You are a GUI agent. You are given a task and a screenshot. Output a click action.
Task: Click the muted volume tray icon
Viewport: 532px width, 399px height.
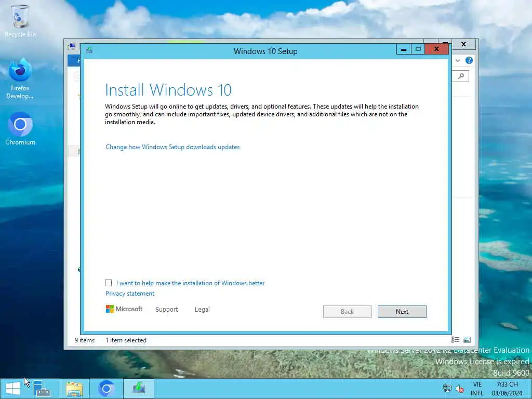click(x=460, y=389)
